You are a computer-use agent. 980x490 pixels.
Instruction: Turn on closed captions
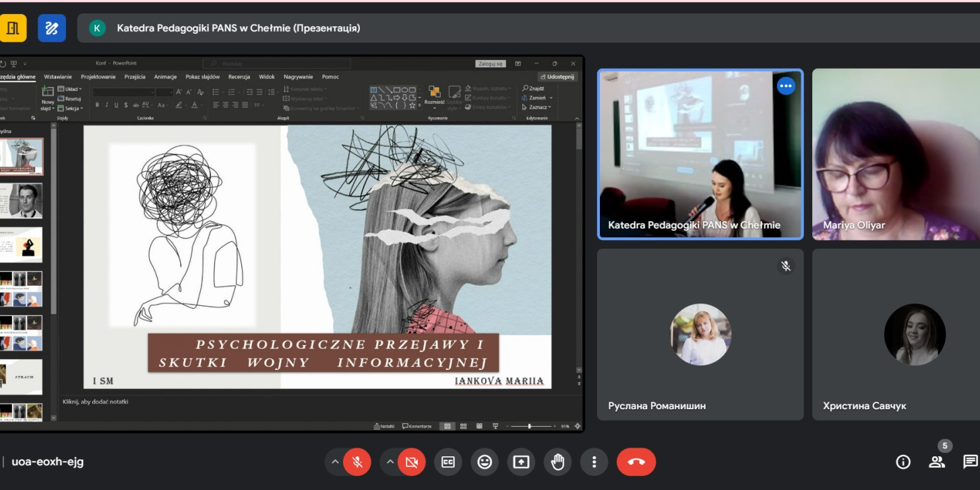[448, 462]
